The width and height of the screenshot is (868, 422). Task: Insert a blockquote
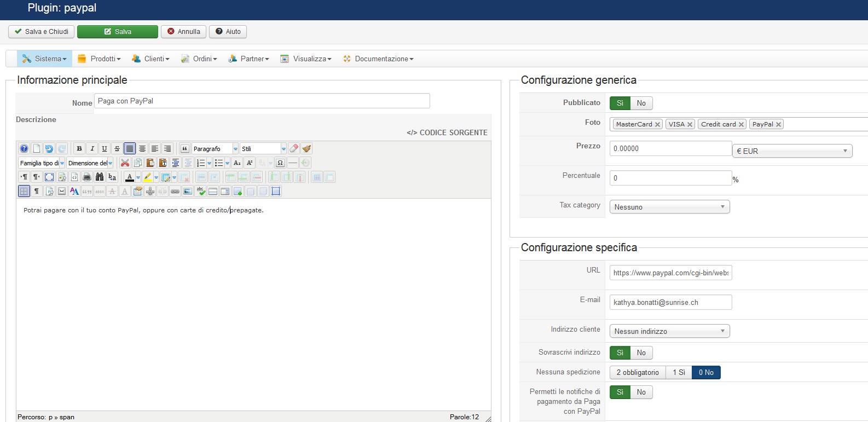(x=185, y=148)
